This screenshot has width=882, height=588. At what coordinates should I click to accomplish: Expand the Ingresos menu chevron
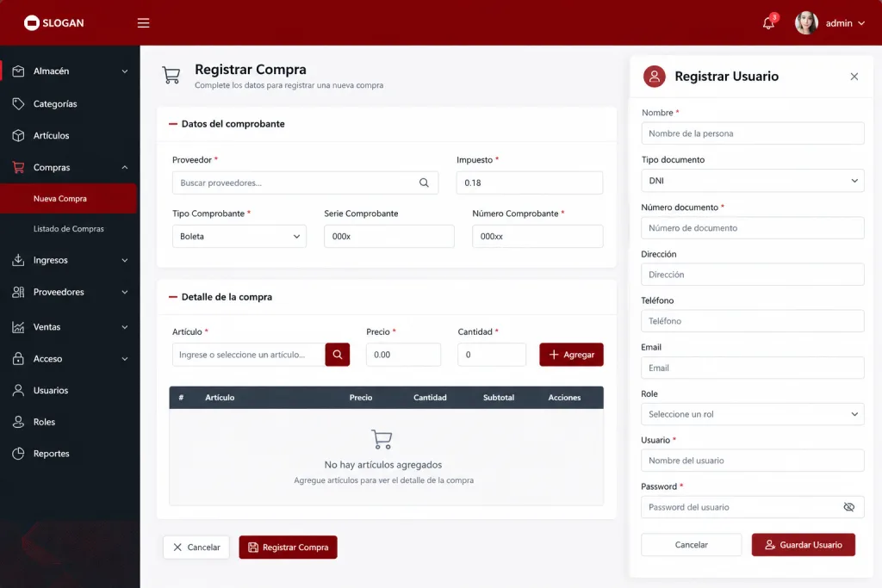tap(125, 260)
